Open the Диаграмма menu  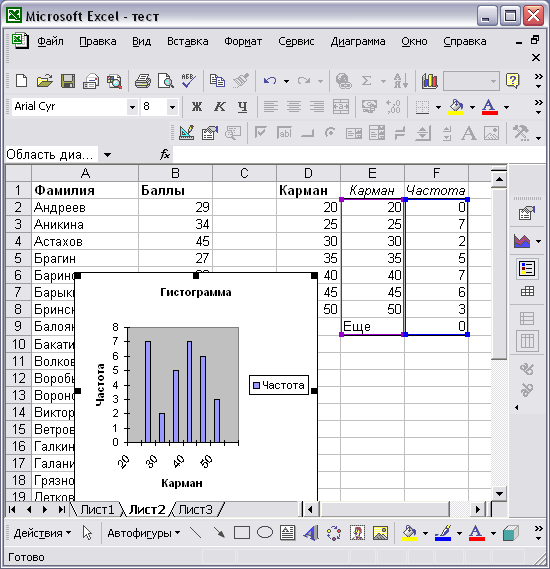pos(358,41)
